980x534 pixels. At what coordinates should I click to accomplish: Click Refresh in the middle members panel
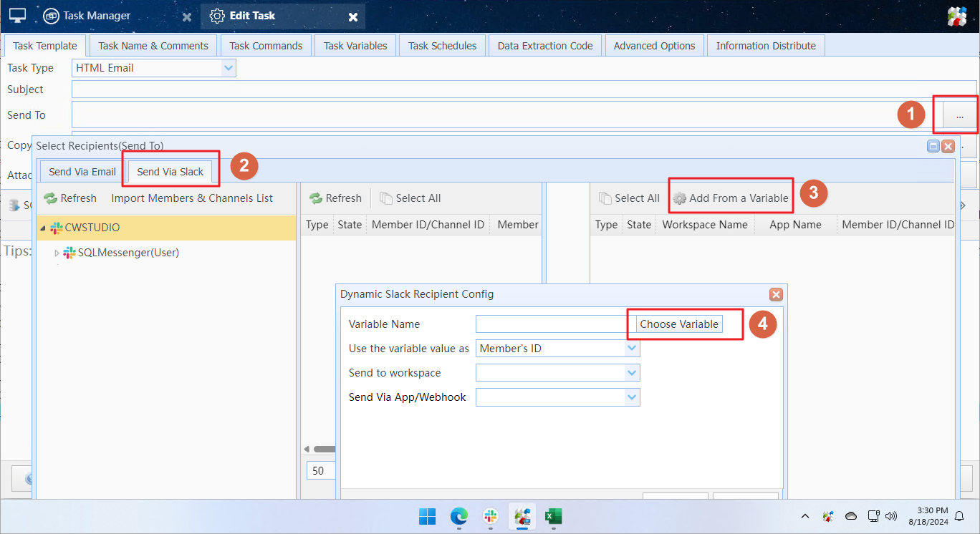(335, 198)
